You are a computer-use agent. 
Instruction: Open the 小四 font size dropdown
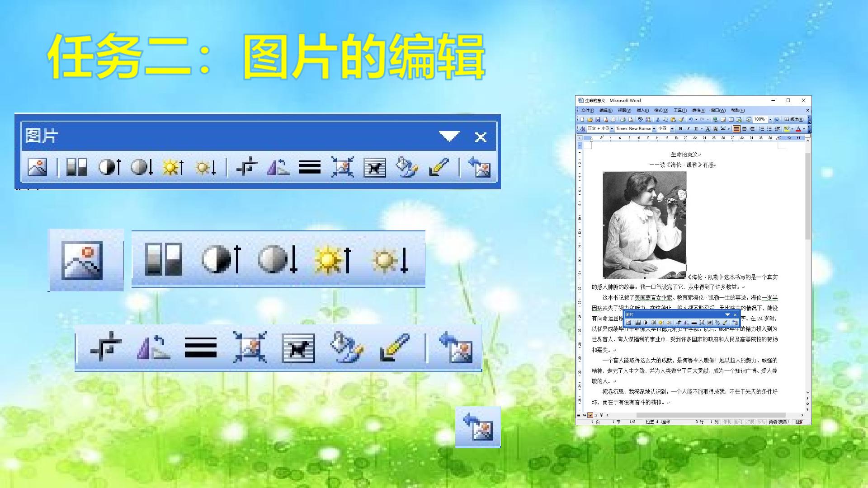672,129
